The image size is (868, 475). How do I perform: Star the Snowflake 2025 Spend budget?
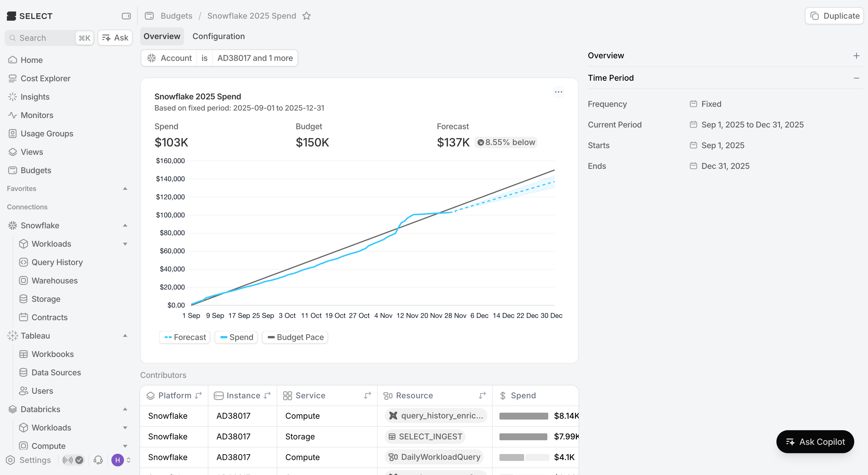(x=306, y=16)
